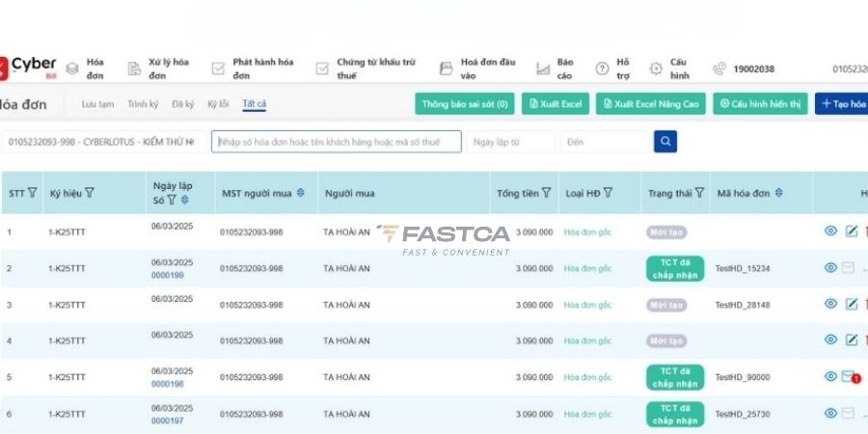Open the Trạng thái column filter
This screenshot has width=868, height=434.
click(x=700, y=193)
